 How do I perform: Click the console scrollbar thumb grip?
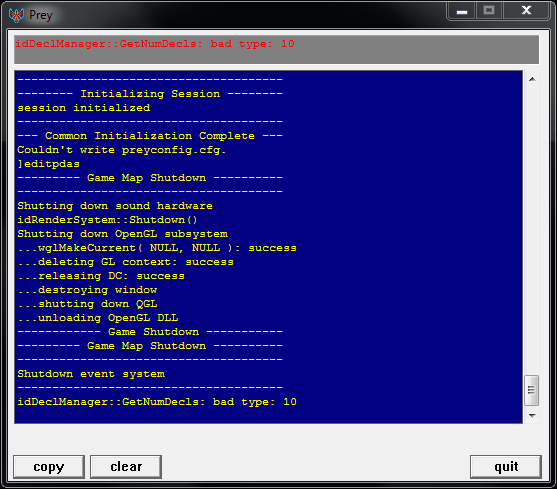click(x=531, y=390)
